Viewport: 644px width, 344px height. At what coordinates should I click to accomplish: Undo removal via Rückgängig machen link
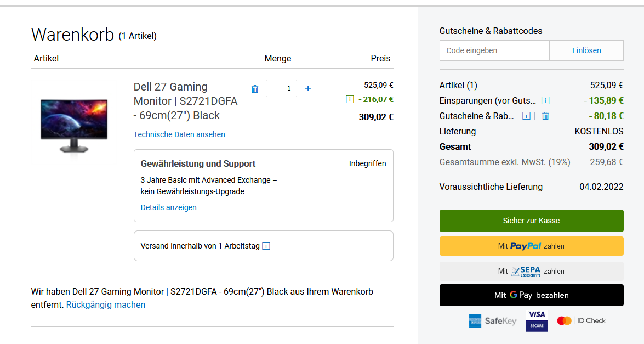pos(106,305)
